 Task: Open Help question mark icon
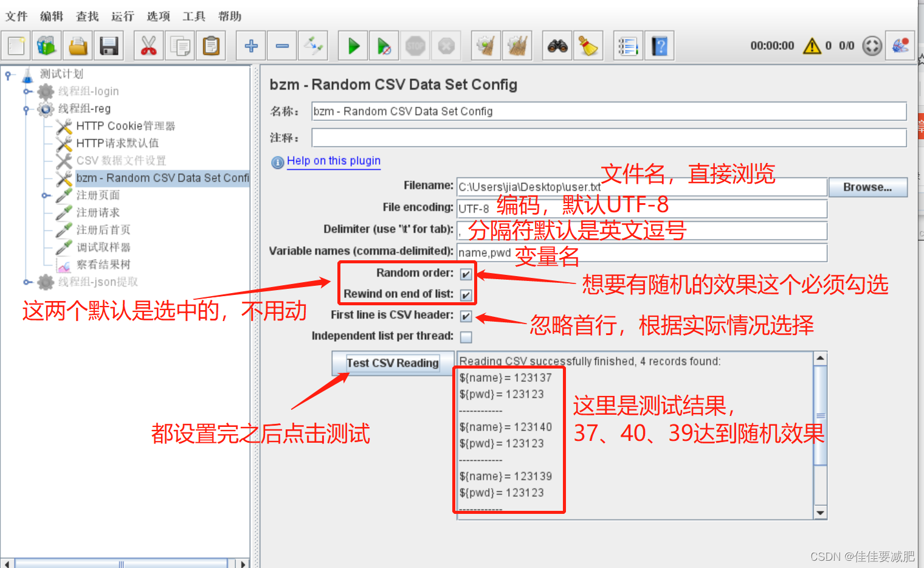[660, 46]
